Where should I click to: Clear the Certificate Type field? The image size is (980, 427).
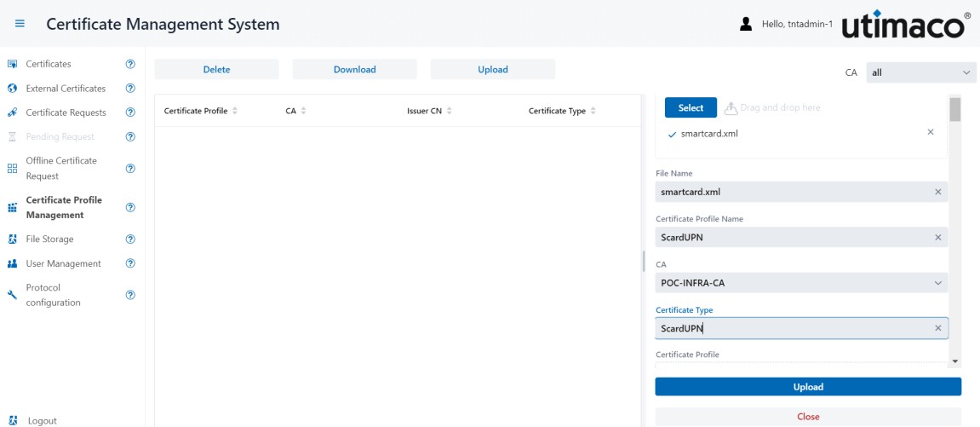(x=938, y=328)
